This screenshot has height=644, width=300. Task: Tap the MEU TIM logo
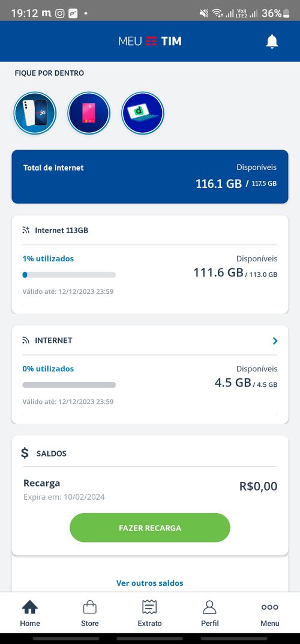pos(150,41)
